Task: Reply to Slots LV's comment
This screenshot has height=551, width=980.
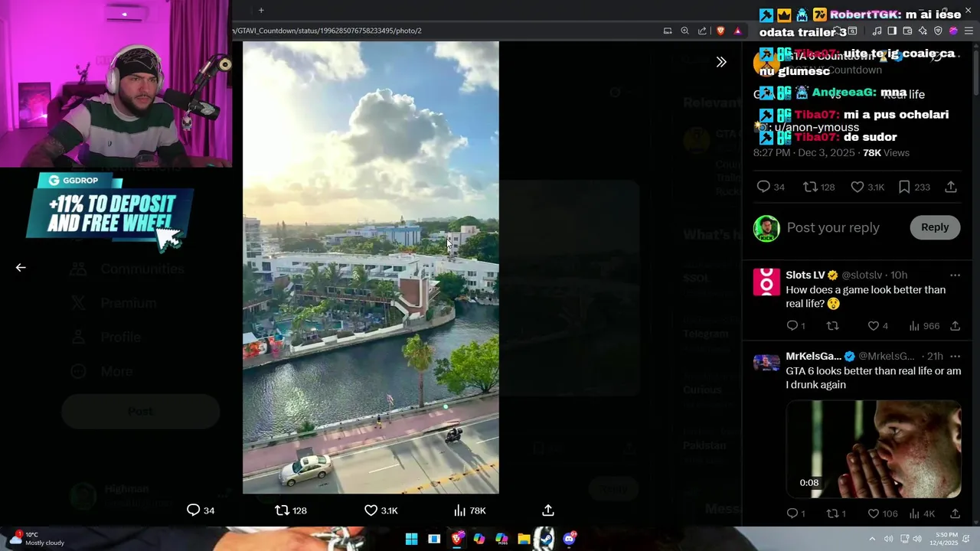Action: point(795,326)
